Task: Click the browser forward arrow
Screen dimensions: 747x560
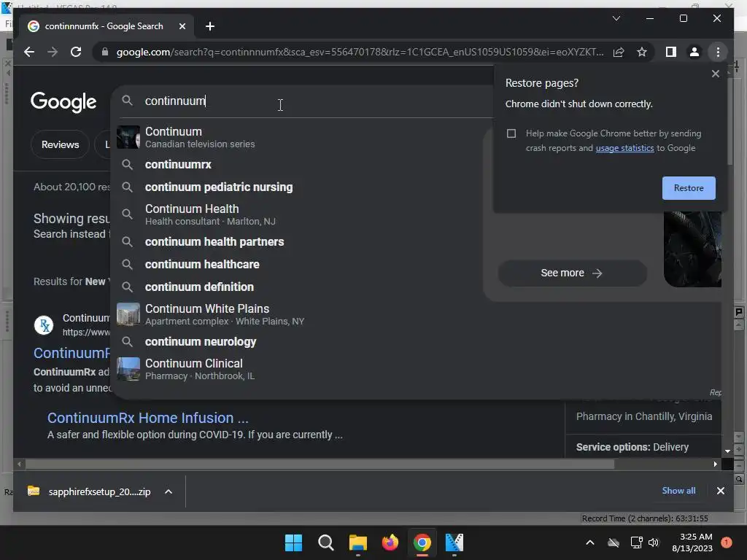Action: pyautogui.click(x=53, y=52)
